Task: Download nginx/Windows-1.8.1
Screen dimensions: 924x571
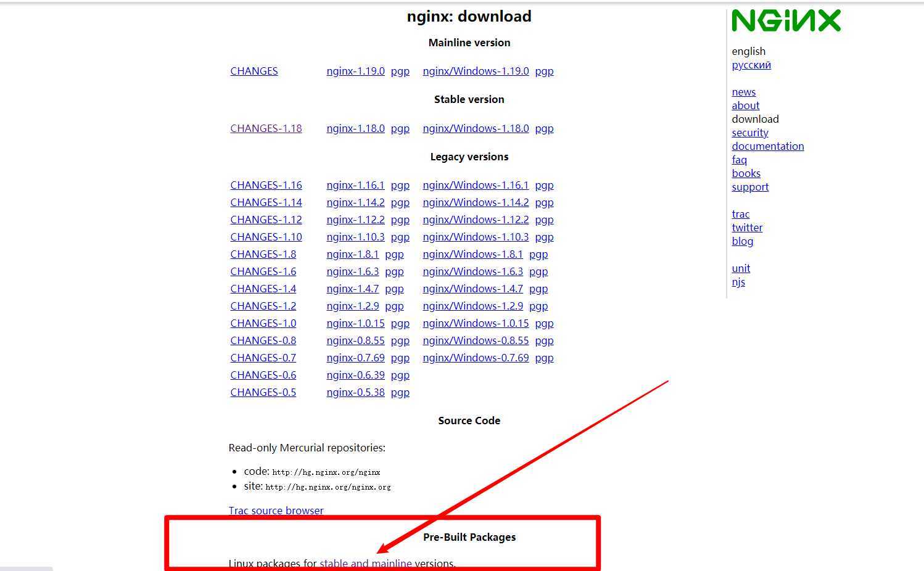Action: pos(472,254)
